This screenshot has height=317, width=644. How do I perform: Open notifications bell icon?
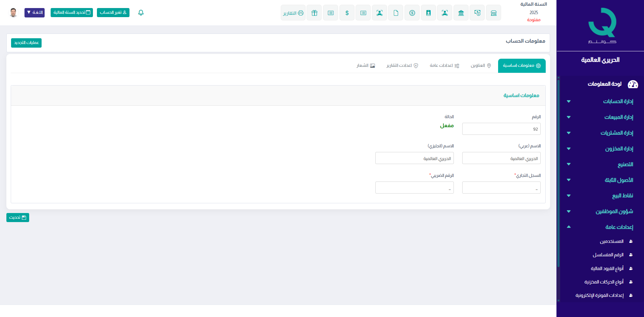tap(141, 13)
